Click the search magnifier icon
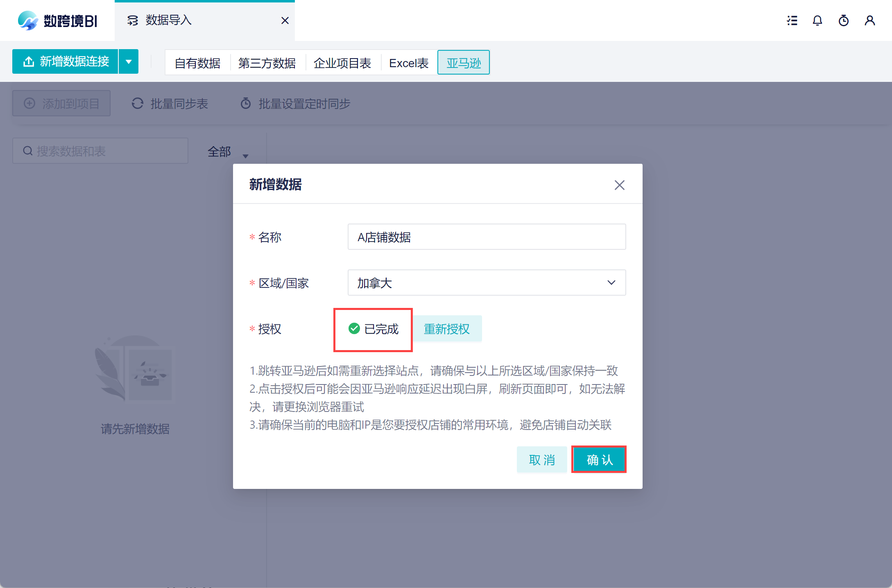Screen dimensions: 892x588 pyautogui.click(x=28, y=151)
